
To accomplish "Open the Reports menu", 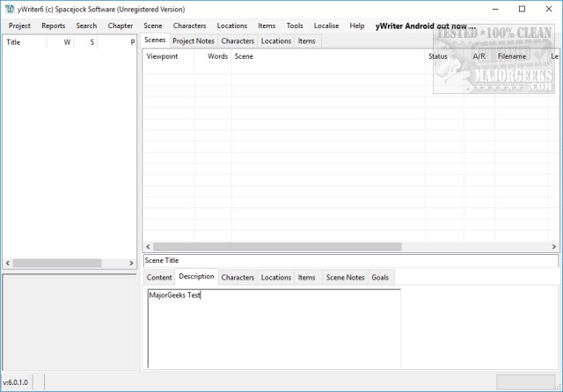I will click(53, 25).
